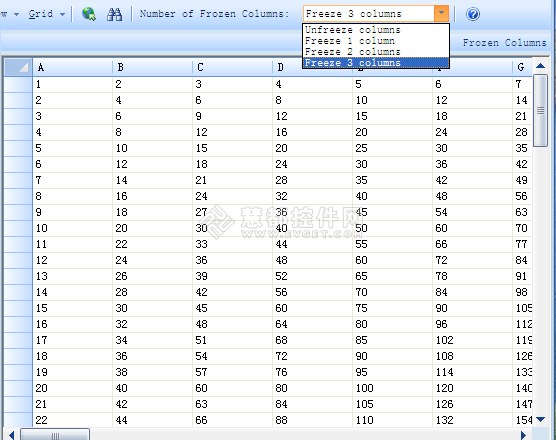556x440 pixels.
Task: Click cell 52 in row 13
Action: [x=313, y=276]
